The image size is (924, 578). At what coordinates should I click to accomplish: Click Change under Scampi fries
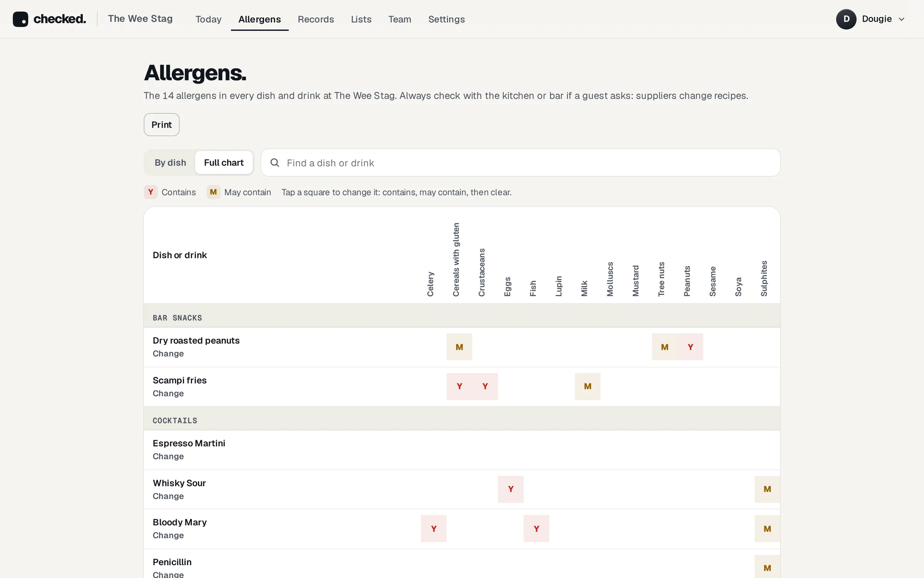[x=168, y=393]
